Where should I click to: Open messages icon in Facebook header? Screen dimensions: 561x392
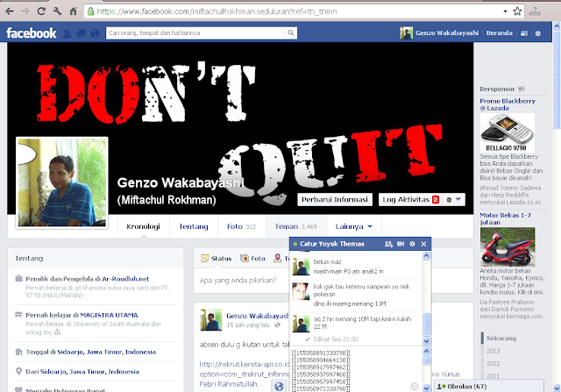click(x=82, y=33)
